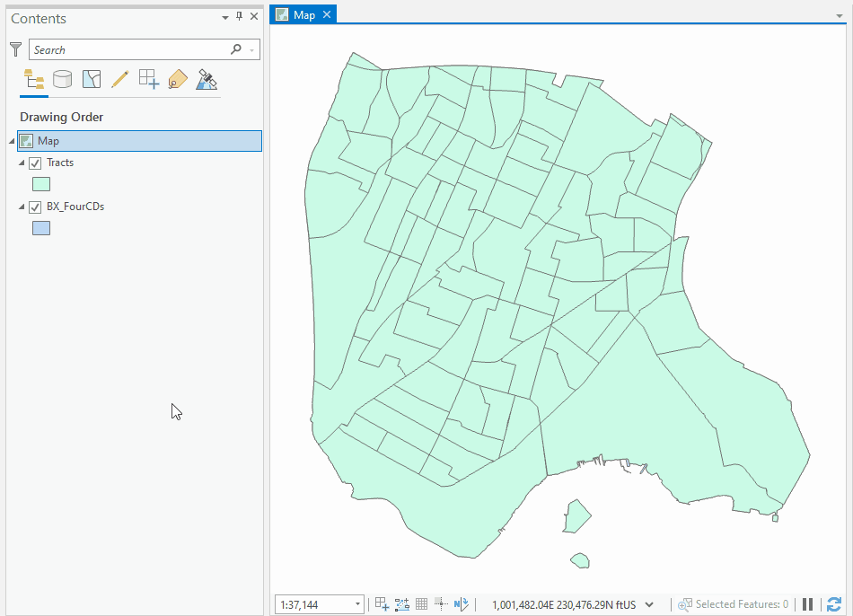Image resolution: width=853 pixels, height=616 pixels.
Task: Open the List By Selection view
Action: click(91, 79)
